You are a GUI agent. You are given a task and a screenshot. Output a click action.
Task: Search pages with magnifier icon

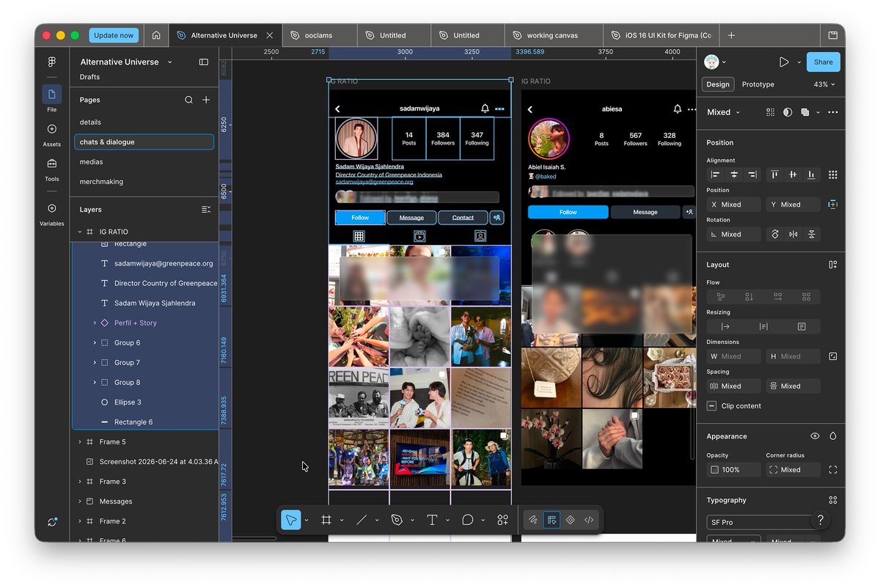(x=188, y=100)
